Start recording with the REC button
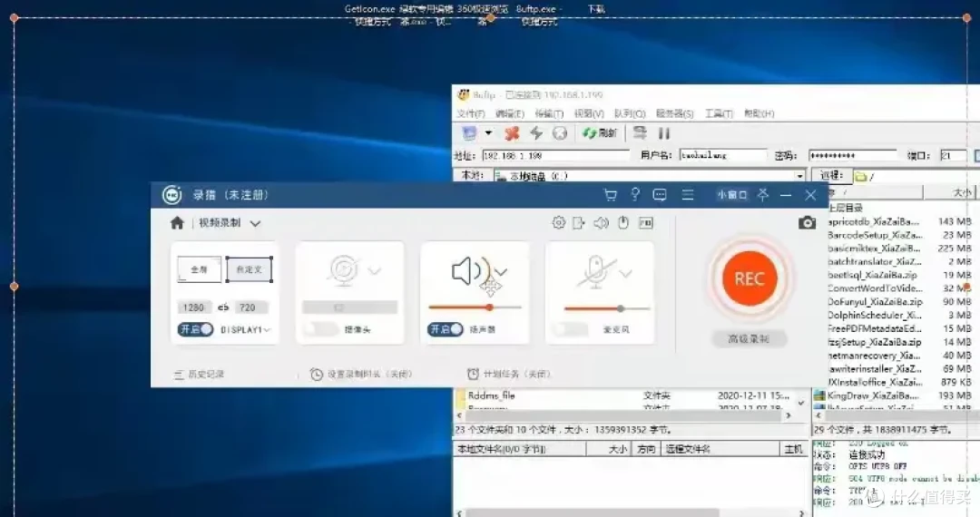 pyautogui.click(x=749, y=278)
